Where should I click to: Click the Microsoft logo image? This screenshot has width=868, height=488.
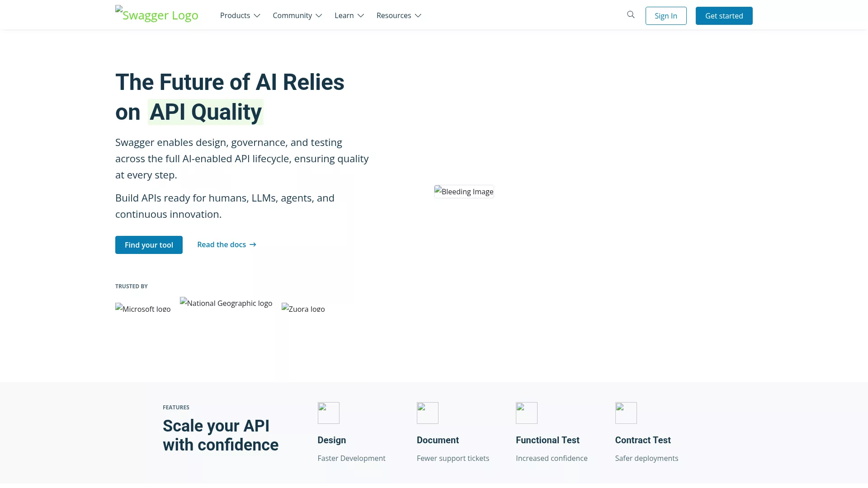(143, 308)
